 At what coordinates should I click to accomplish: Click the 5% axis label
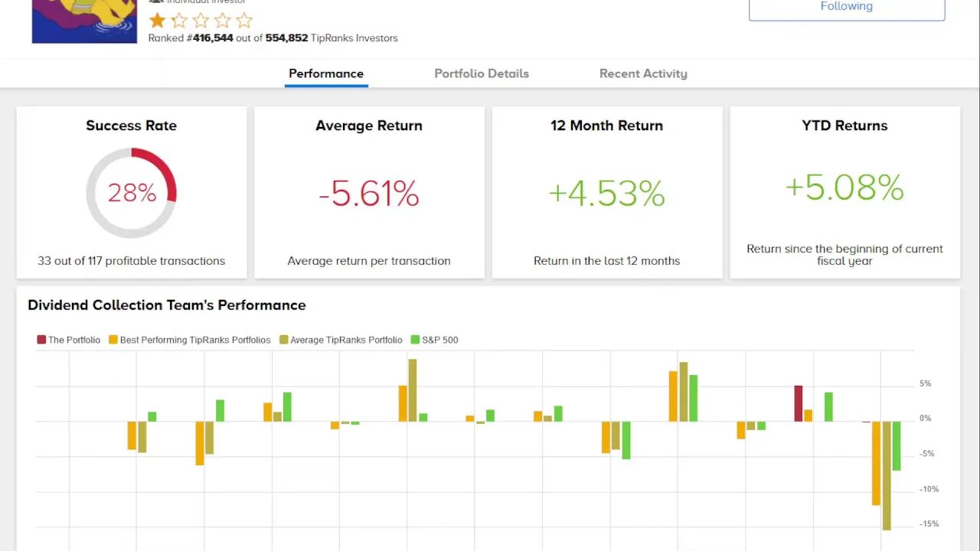925,383
